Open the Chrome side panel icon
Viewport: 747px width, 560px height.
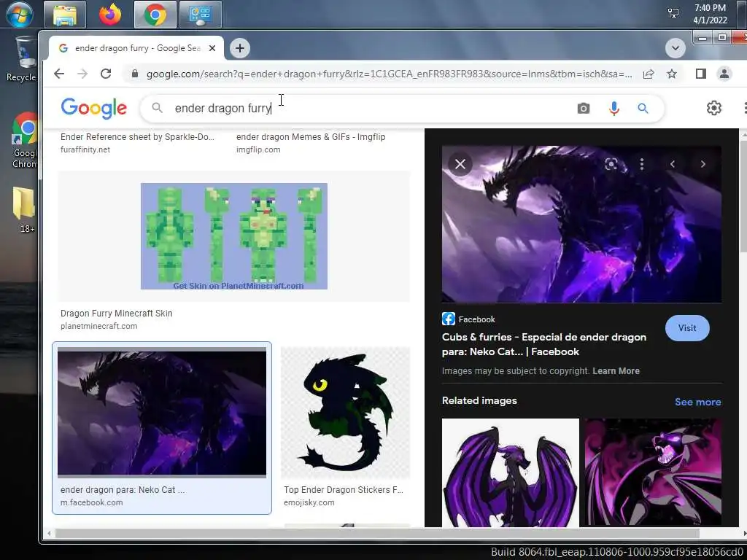click(701, 74)
